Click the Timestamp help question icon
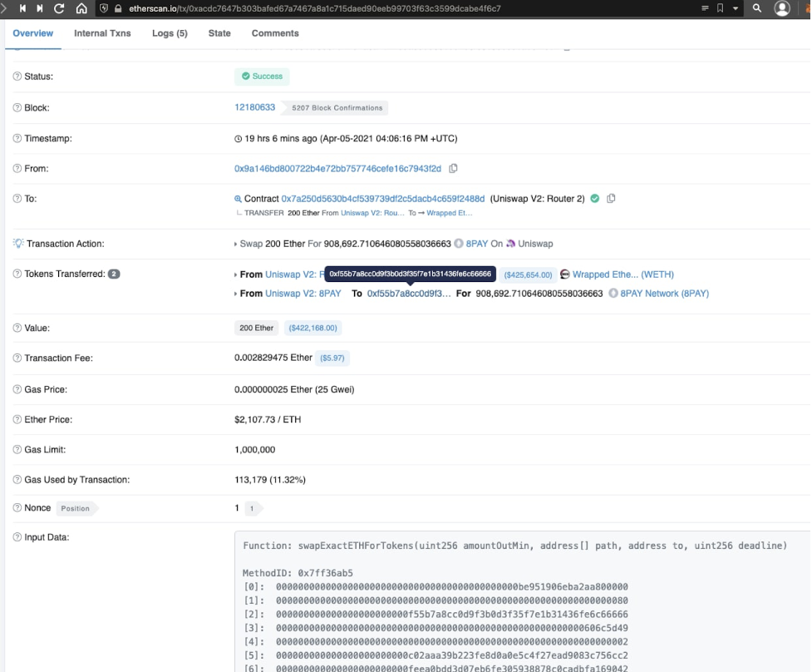 pyautogui.click(x=17, y=138)
